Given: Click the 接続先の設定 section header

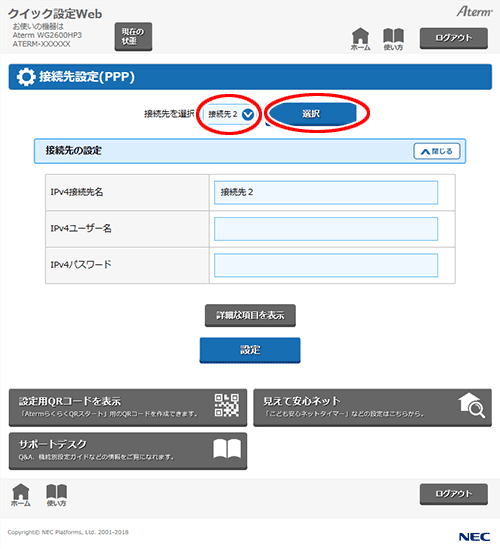Looking at the screenshot, I should tap(250, 151).
